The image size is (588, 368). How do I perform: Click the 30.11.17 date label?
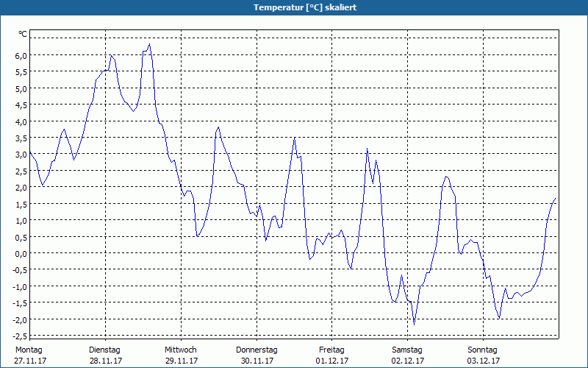point(257,361)
